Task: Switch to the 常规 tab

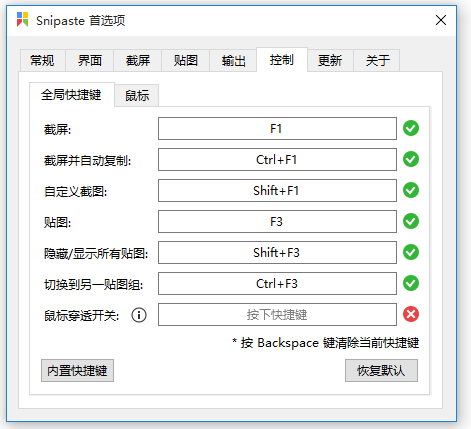Action: 42,61
